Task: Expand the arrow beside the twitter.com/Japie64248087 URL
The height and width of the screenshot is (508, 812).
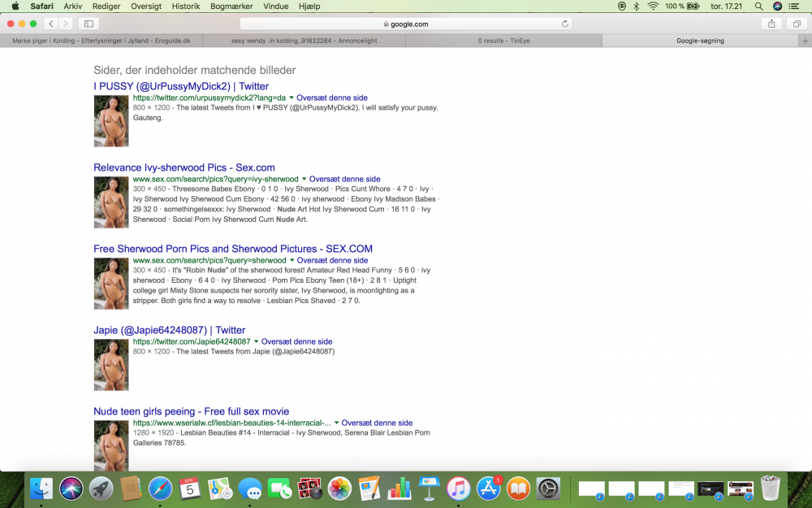Action: point(256,341)
